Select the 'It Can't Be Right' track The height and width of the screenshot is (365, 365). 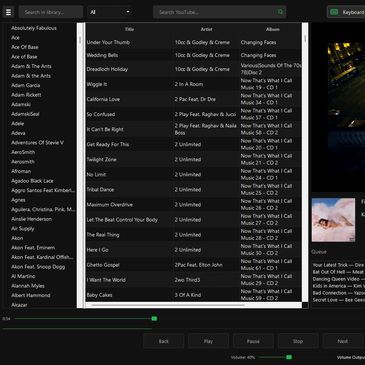pyautogui.click(x=194, y=129)
